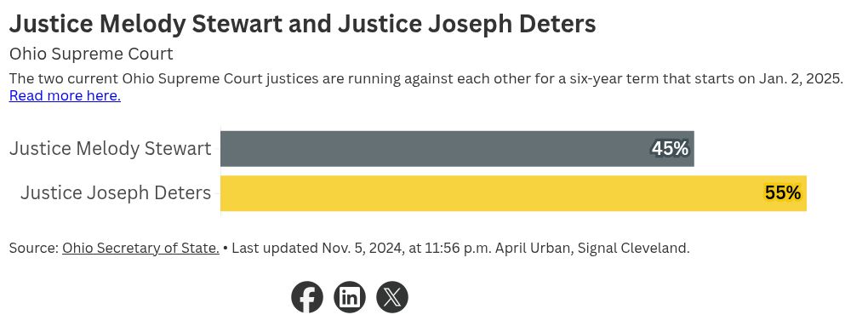Viewport: 868px width, 332px height.
Task: Click the Justice Melody Stewart axis label
Action: pos(110,149)
